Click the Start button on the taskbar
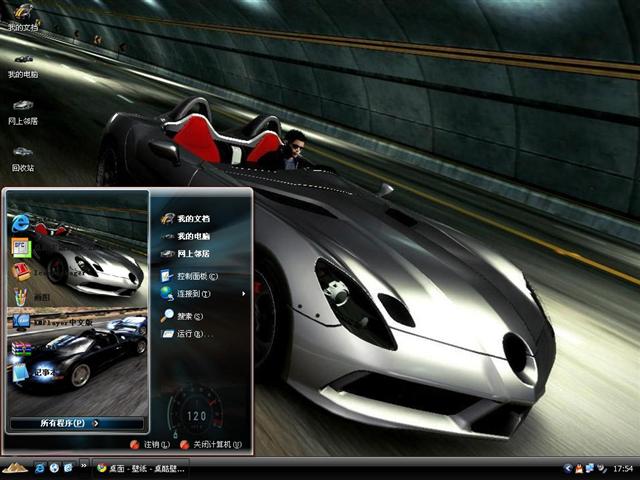Viewport: 640px width, 480px height. tap(14, 467)
